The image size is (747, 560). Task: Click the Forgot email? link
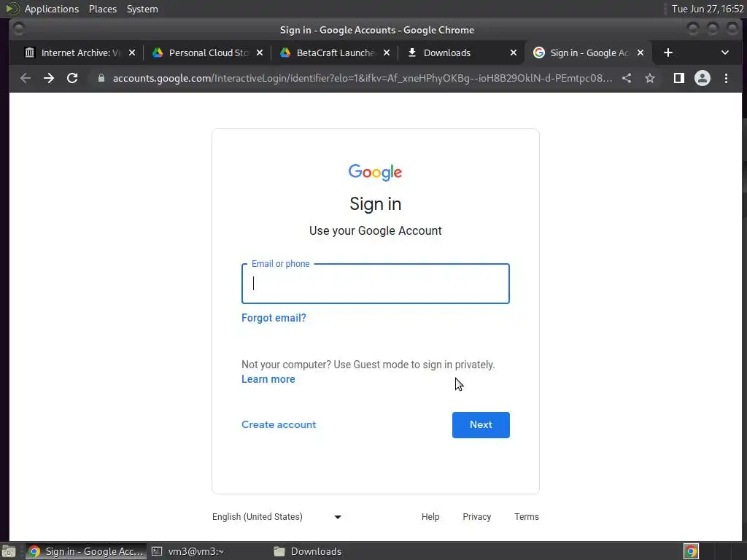click(274, 318)
